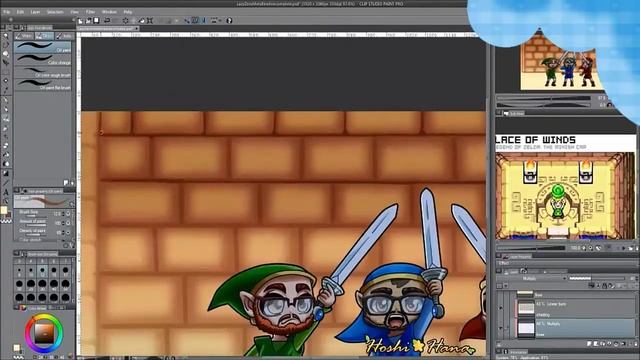Click the Open file icon in the toolbar
The image size is (640, 360).
[x=89, y=20]
